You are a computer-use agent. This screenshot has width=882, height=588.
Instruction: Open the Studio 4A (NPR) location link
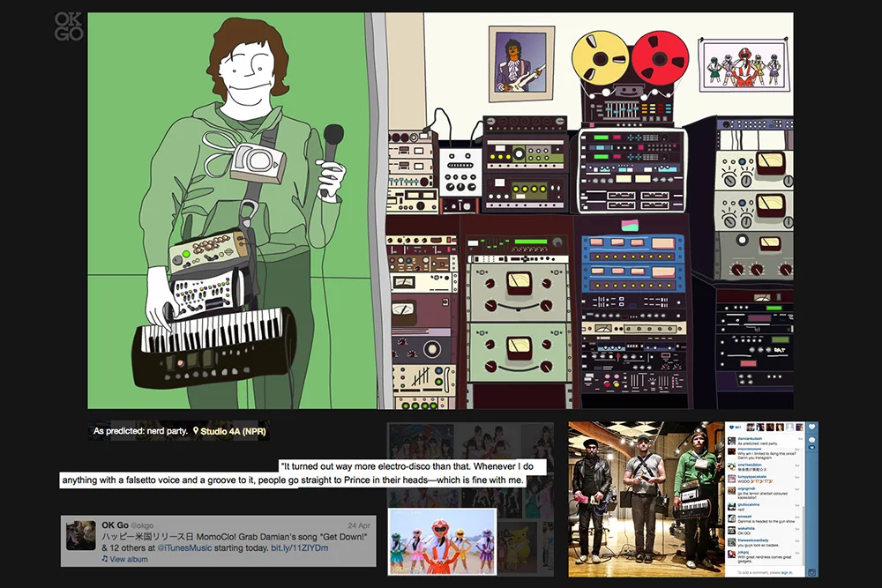click(233, 431)
